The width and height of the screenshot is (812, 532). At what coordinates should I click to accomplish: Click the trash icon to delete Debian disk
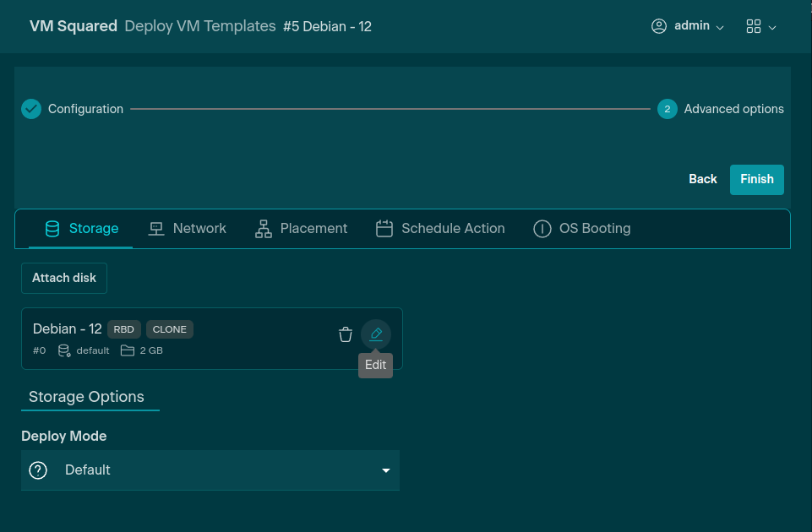(x=345, y=335)
